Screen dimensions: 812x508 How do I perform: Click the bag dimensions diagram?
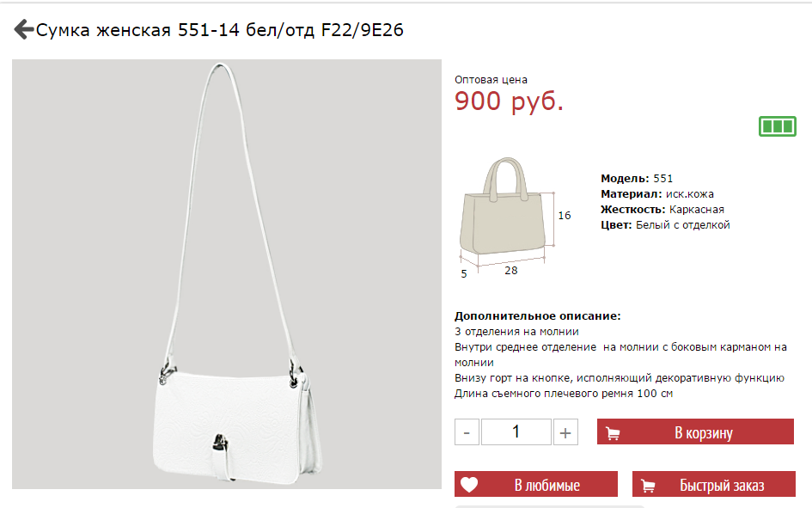[x=515, y=218]
